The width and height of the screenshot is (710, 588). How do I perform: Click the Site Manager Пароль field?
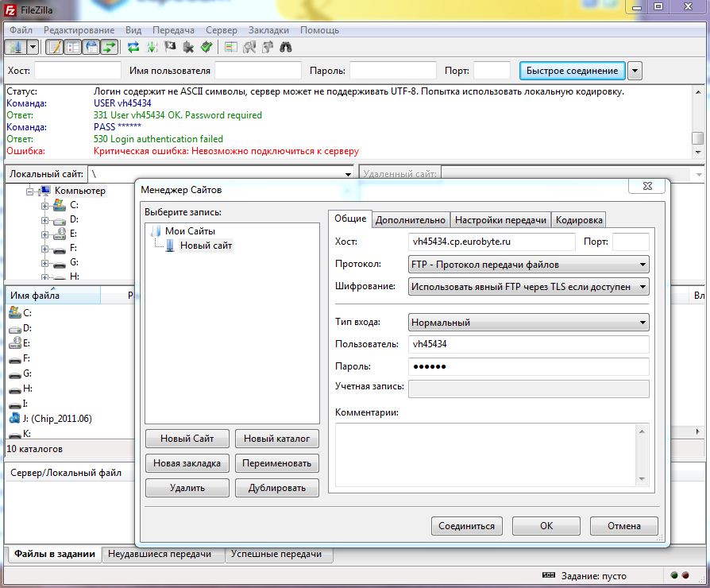point(528,366)
